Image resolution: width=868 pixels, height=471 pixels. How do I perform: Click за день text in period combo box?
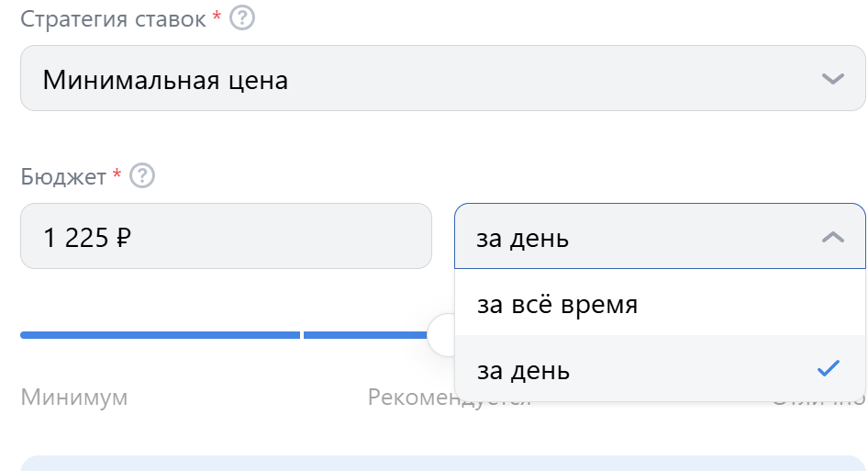click(x=523, y=240)
